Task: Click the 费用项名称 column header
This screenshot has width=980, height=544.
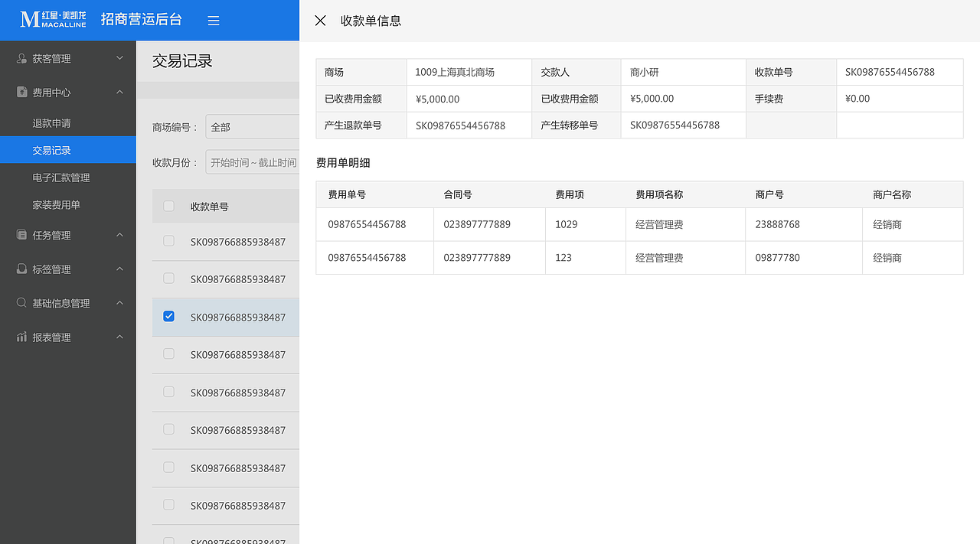Action: pyautogui.click(x=659, y=194)
